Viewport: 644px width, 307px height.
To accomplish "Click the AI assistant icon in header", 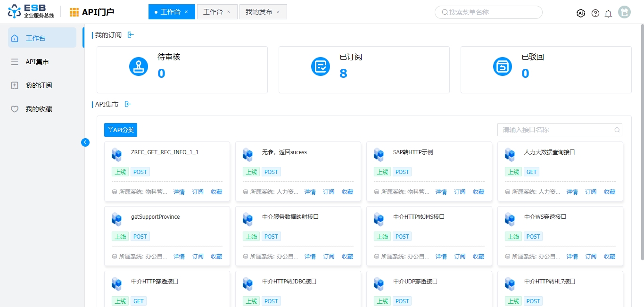I will [x=581, y=13].
